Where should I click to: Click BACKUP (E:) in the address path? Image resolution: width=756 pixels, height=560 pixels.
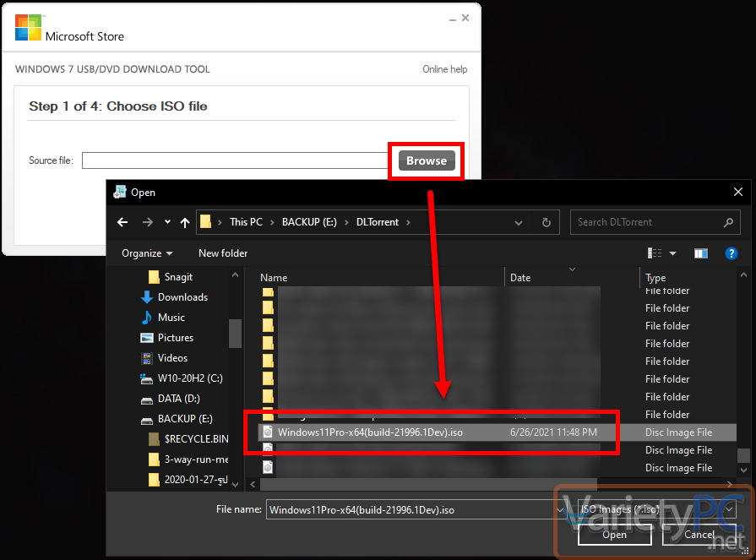[309, 222]
